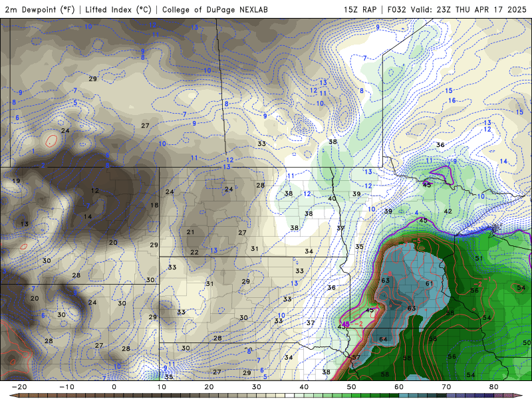Click the 50 label on the color scale
This screenshot has height=399, width=532.
coord(351,387)
